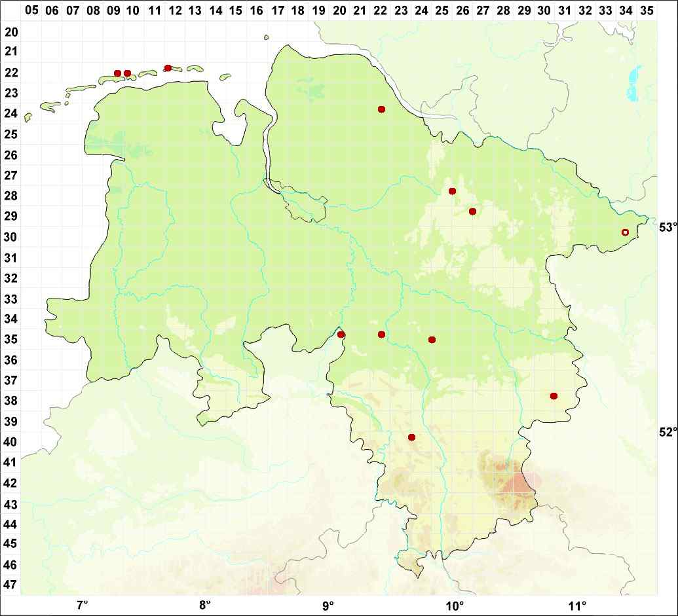Select the red dot in column 22, row 35
Screen dimensions: 678x616
381,335
